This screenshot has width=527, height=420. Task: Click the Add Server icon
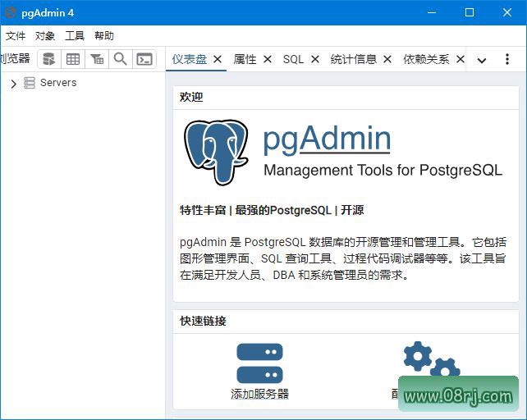coord(259,363)
